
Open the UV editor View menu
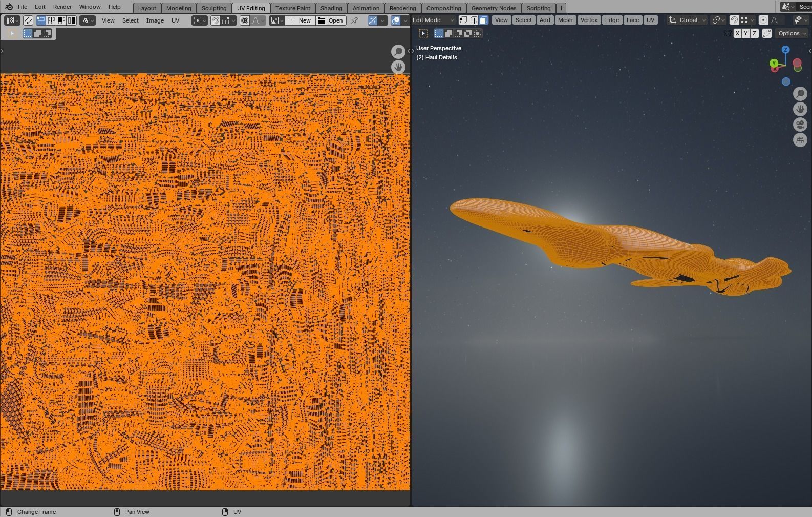[108, 20]
